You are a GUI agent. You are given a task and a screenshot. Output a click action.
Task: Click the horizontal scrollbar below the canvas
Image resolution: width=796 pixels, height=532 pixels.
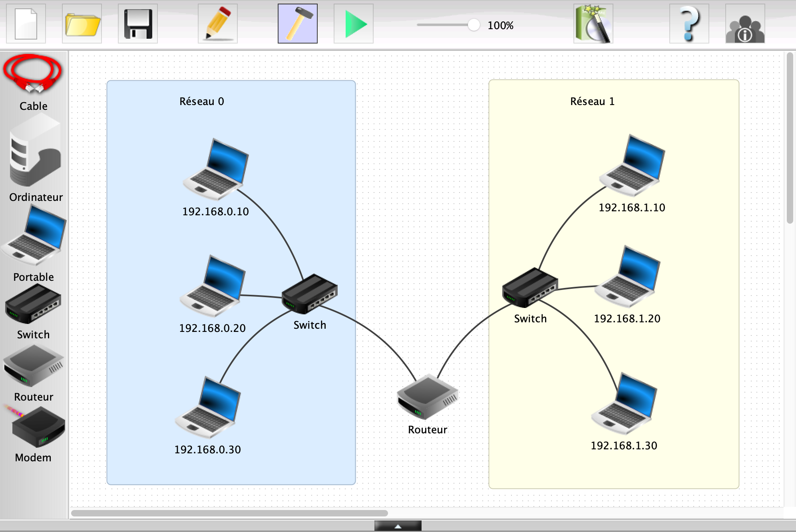(229, 513)
